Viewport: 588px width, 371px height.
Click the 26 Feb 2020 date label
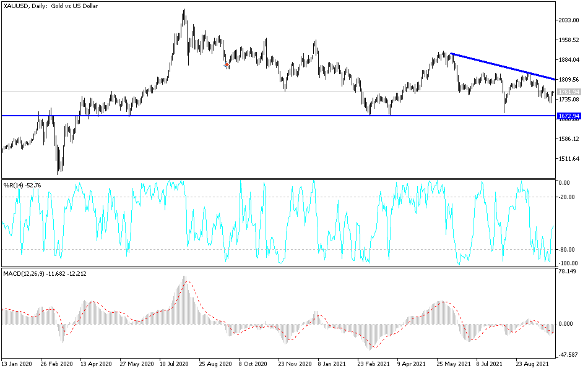click(x=56, y=364)
